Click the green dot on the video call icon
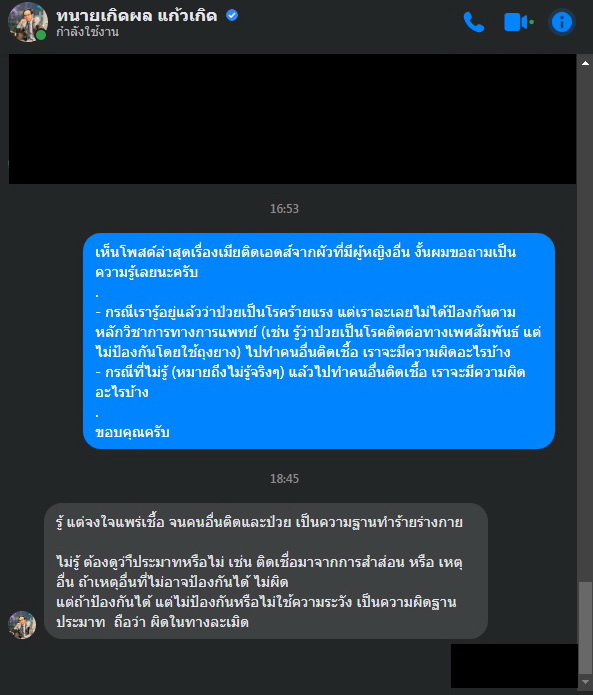 click(x=531, y=22)
